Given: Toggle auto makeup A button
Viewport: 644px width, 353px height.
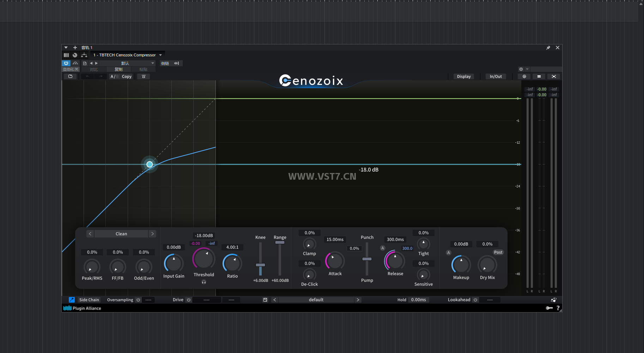Looking at the screenshot, I should (x=449, y=253).
